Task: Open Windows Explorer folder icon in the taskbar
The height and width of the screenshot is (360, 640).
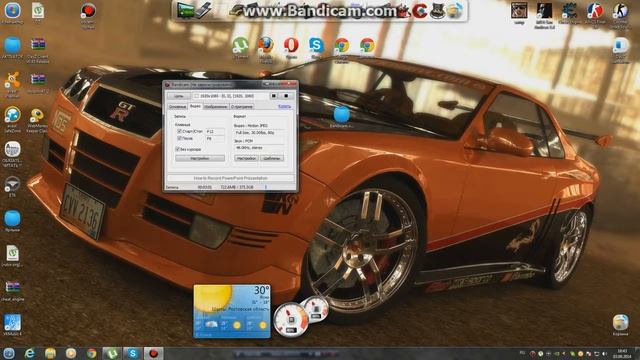Action: (50, 353)
